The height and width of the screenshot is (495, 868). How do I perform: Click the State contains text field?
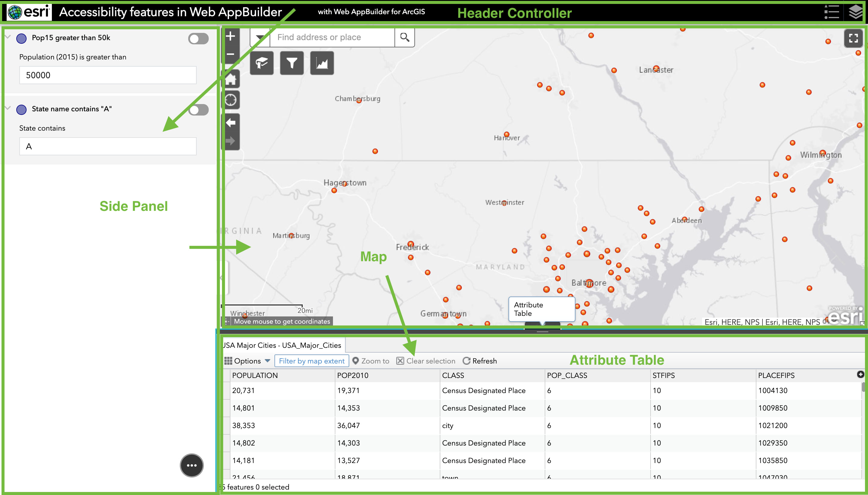click(108, 147)
